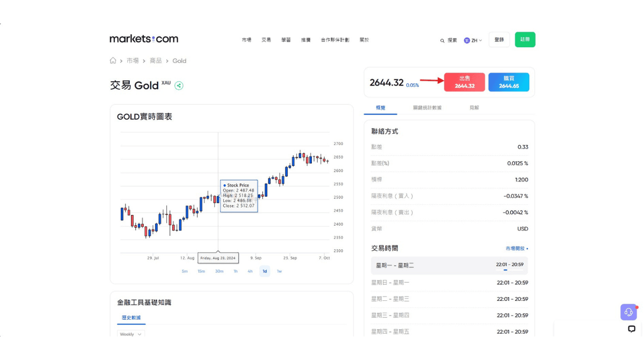Switch to the 關鍵統計數據 tab

(427, 107)
